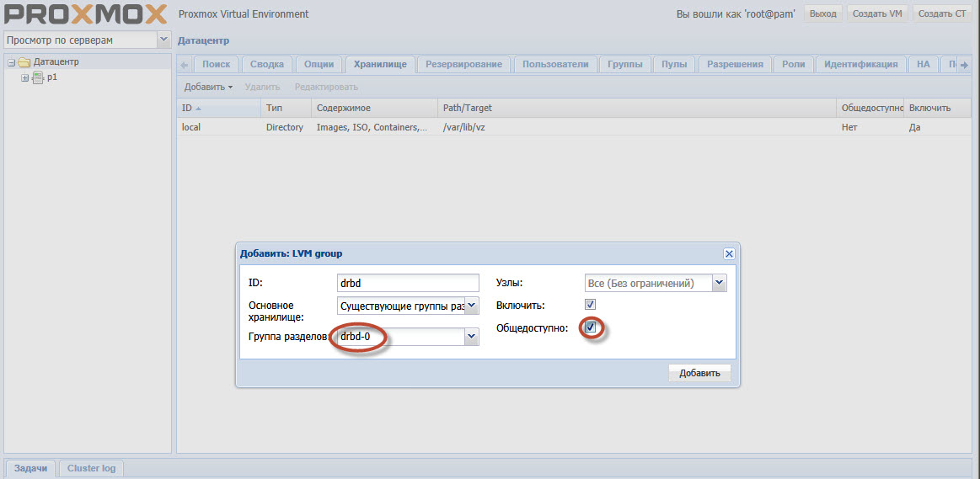
Task: Switch to the Группы tab
Action: 625,64
